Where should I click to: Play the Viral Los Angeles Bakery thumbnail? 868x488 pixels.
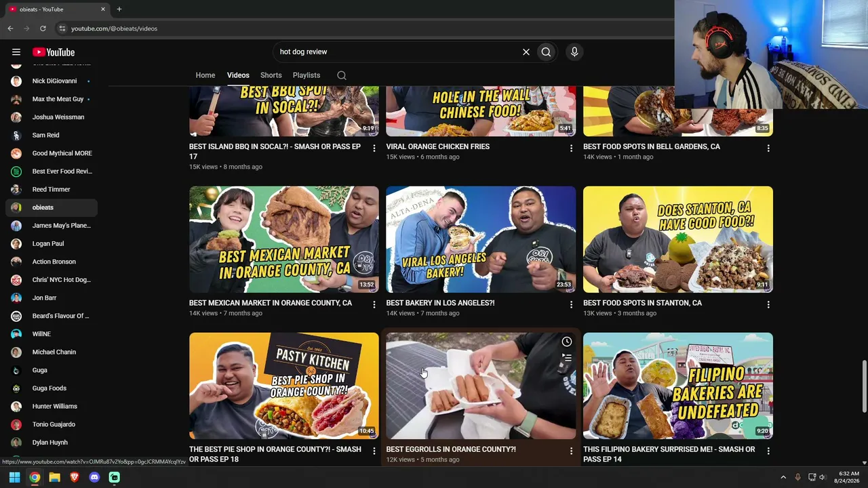pyautogui.click(x=481, y=239)
